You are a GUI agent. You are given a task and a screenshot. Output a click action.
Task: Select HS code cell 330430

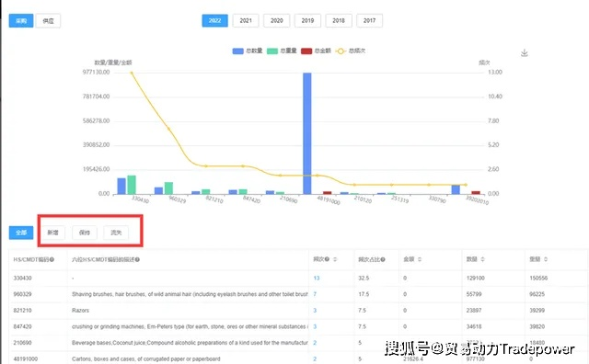pyautogui.click(x=22, y=279)
